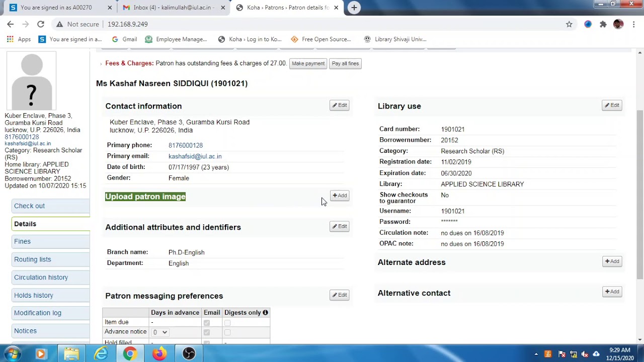644x362 pixels.
Task: Close the Gmail Inbox tab
Action: (x=222, y=8)
